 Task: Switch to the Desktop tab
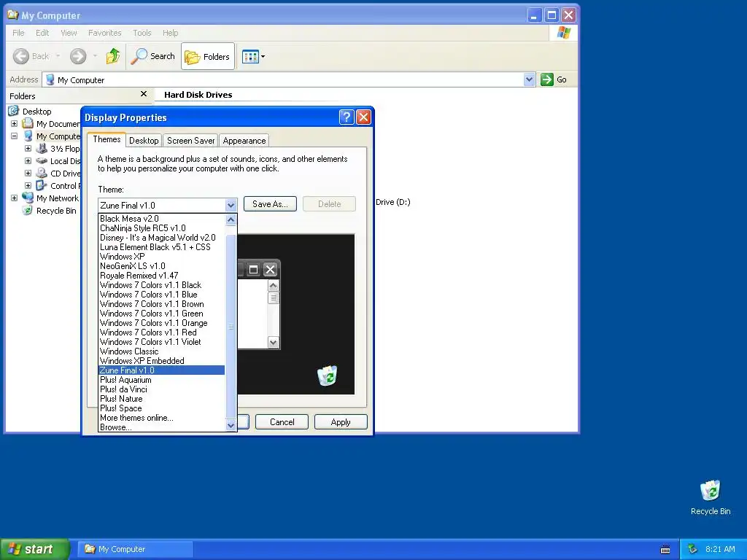(144, 141)
